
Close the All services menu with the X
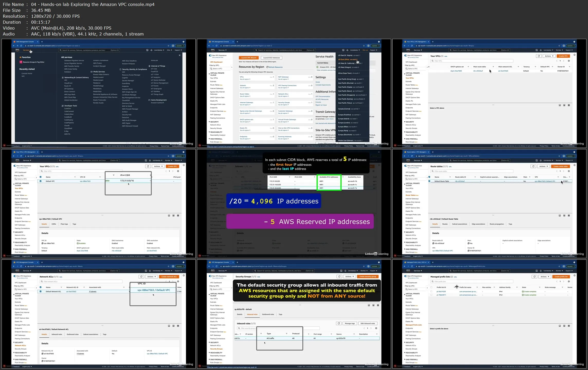coord(179,55)
